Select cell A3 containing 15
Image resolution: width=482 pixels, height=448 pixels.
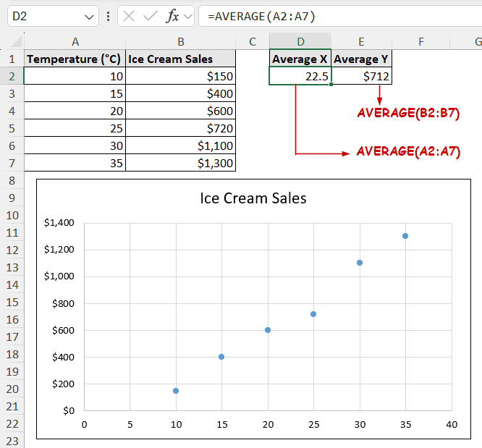click(75, 93)
